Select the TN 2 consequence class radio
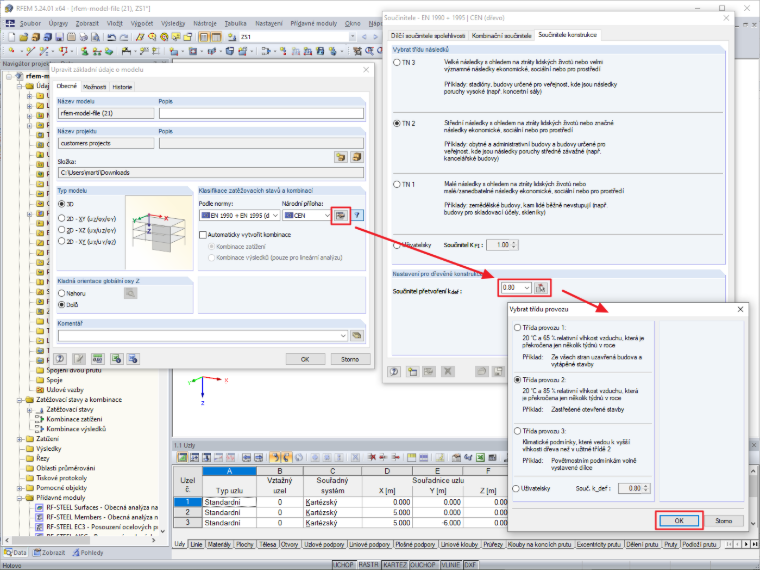 pos(397,124)
